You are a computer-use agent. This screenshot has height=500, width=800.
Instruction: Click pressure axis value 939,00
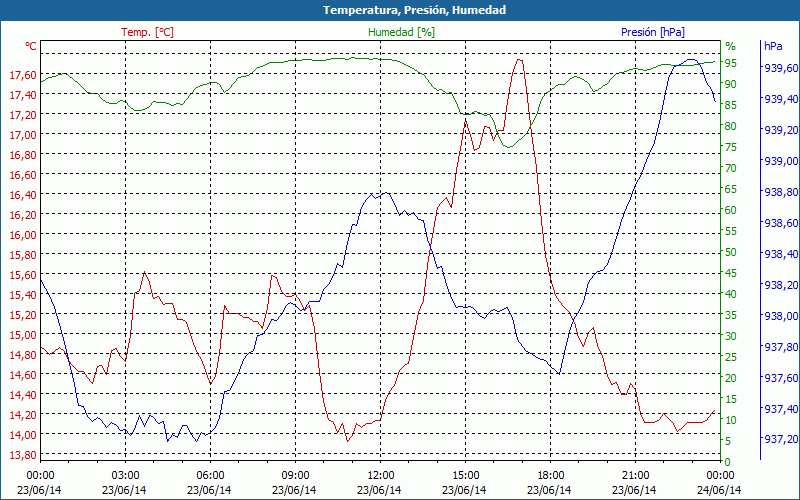781,161
